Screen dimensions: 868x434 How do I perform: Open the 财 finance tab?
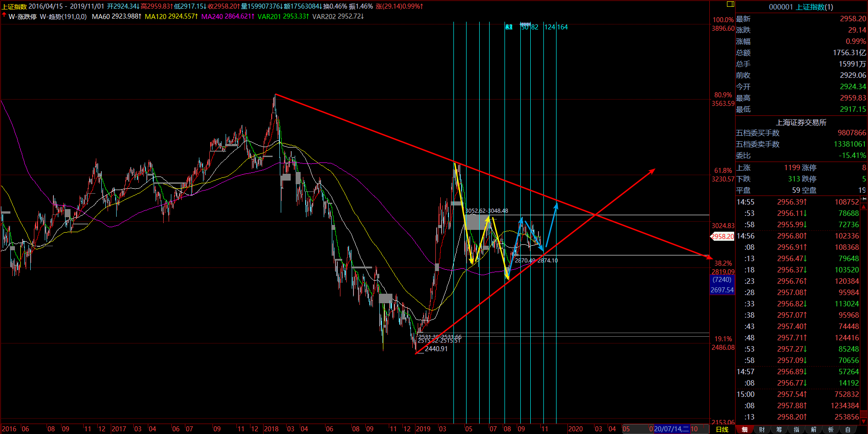(x=762, y=429)
